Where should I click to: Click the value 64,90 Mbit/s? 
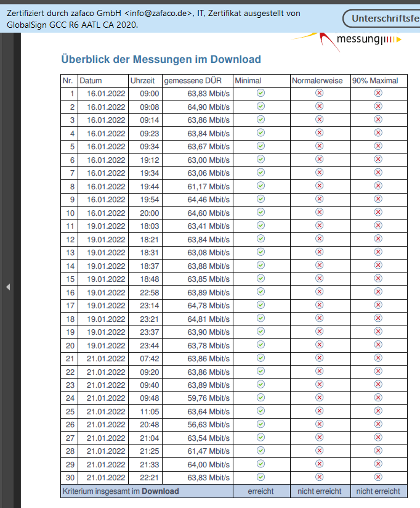pyautogui.click(x=208, y=107)
